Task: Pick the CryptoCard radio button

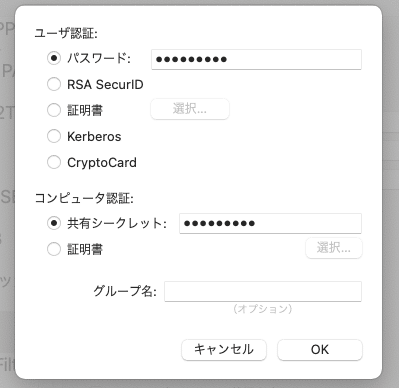Action: pos(54,162)
